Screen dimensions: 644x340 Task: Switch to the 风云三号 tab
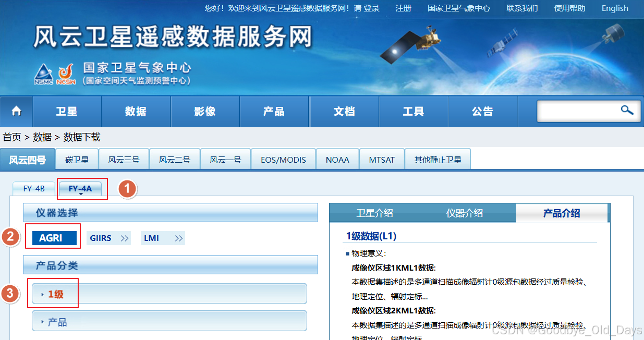coord(124,160)
